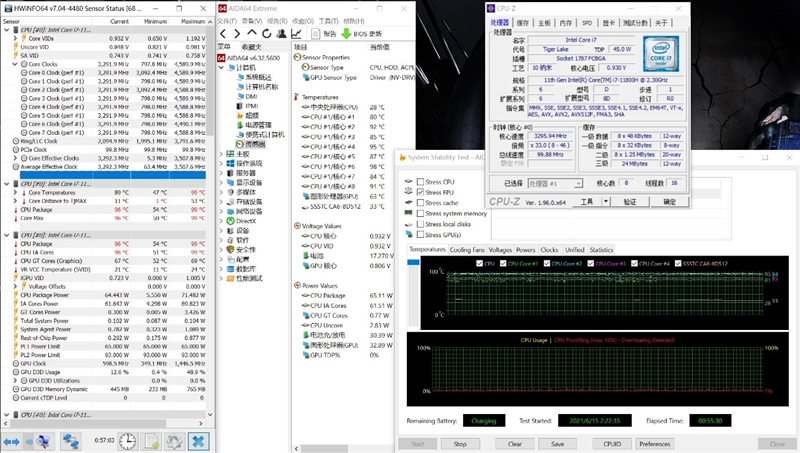This screenshot has width=800, height=453.
Task: Expand 主板 node in AIDA64 tree
Action: pyautogui.click(x=222, y=154)
